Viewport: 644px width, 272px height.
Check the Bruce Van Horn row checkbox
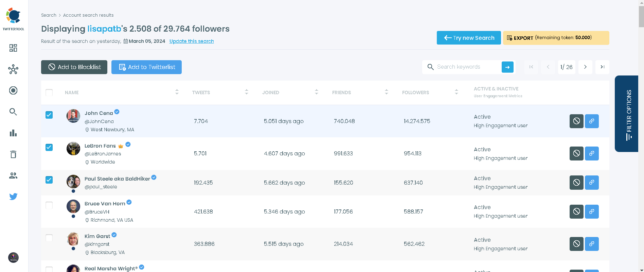49,205
